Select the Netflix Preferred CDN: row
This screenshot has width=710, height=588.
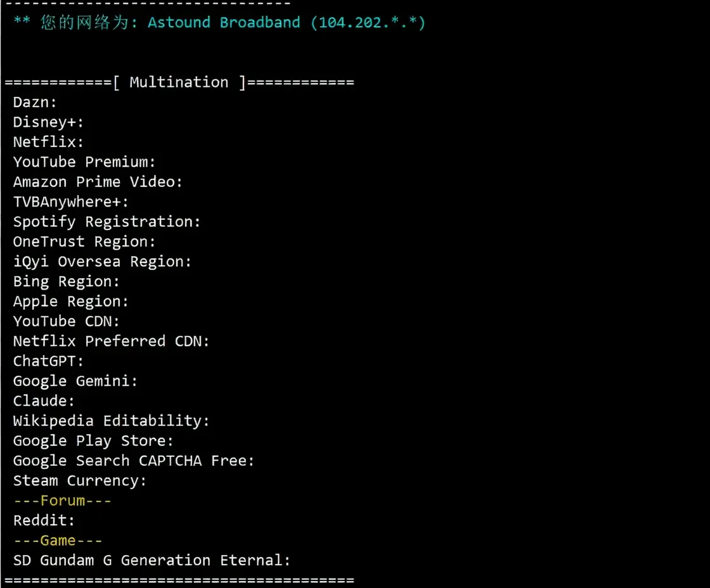click(112, 342)
